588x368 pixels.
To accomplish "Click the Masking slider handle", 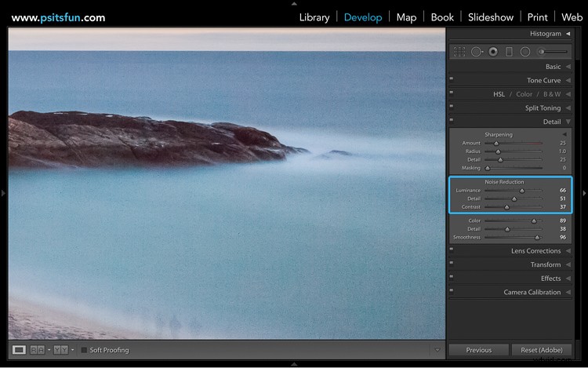I will tap(488, 168).
